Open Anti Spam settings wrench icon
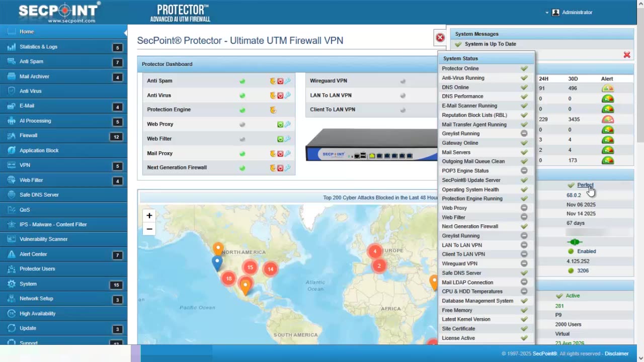The width and height of the screenshot is (644, 362). click(287, 81)
